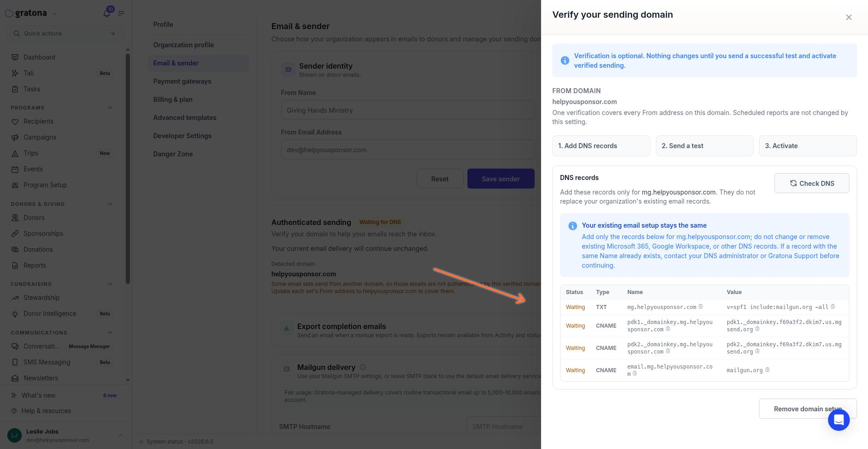
Task: Open Organization profile settings
Action: coord(198,45)
